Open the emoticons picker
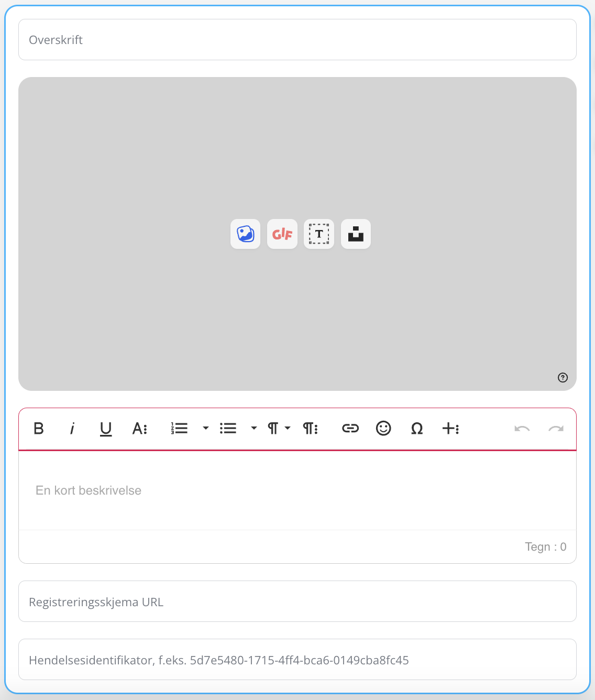The image size is (595, 700). (x=383, y=429)
